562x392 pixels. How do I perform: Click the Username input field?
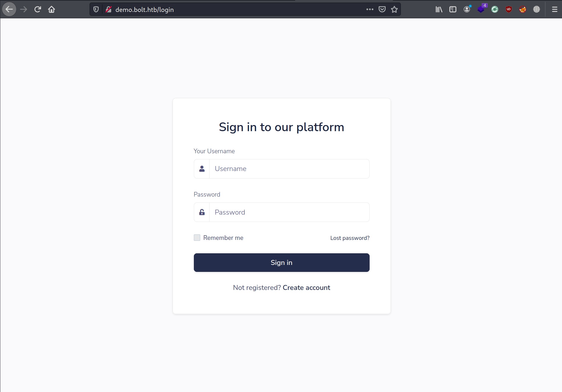289,169
